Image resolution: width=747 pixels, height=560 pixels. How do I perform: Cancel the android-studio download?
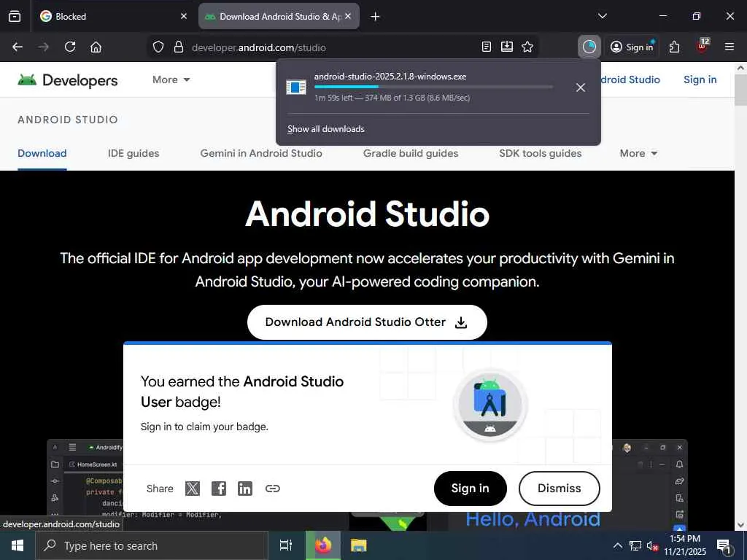(580, 87)
